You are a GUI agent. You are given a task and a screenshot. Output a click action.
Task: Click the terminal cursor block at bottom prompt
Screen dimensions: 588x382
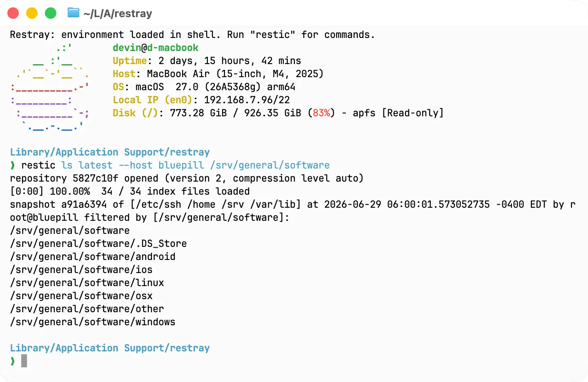(24, 361)
